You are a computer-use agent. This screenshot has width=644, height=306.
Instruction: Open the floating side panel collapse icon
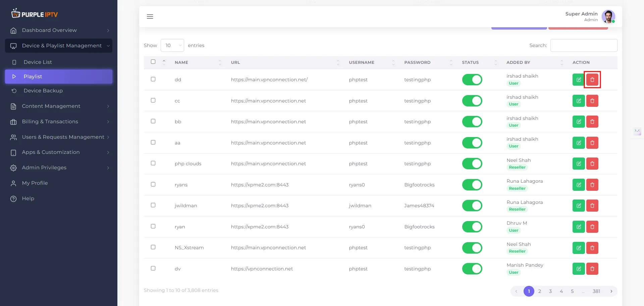point(637,131)
